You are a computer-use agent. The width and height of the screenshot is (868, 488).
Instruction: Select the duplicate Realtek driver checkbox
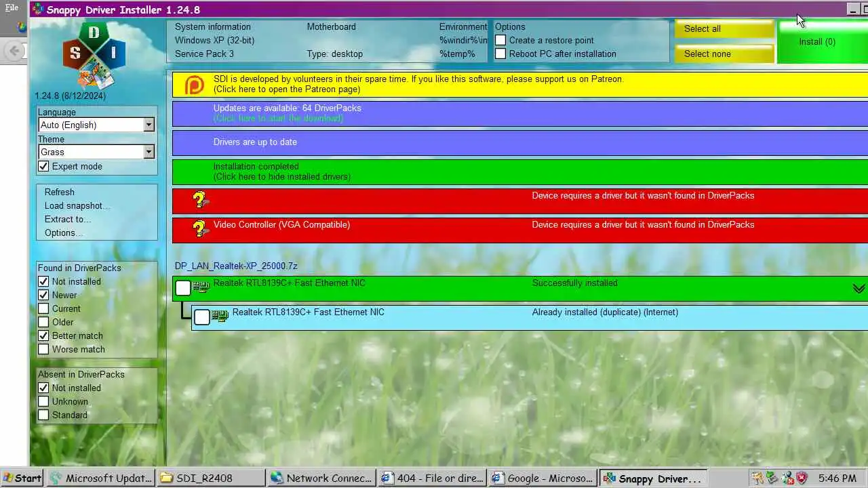[202, 317]
